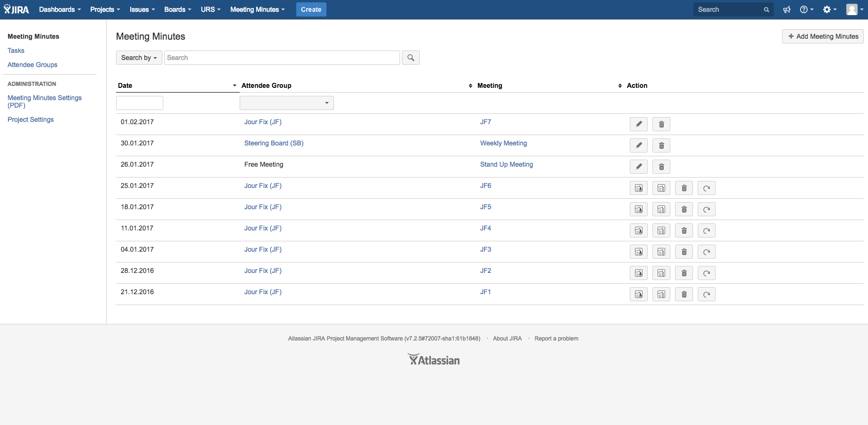Image resolution: width=868 pixels, height=425 pixels.
Task: Open the plain document icon for JF6
Action: point(661,188)
